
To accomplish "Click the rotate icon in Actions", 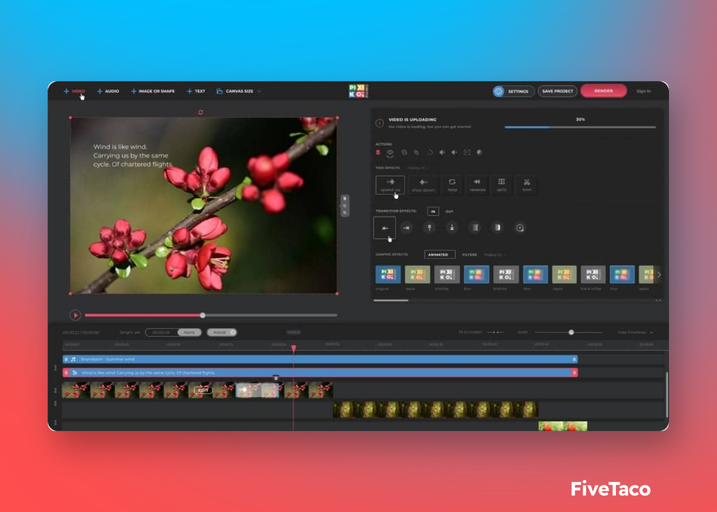I will click(430, 152).
